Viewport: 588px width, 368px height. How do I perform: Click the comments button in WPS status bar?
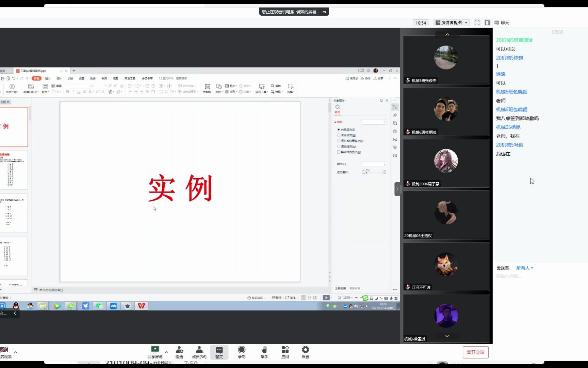[290, 297]
